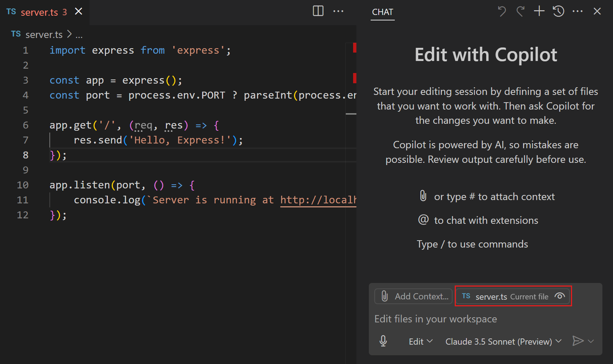Click the undo arrow in chat panel
The width and height of the screenshot is (613, 364).
point(501,11)
